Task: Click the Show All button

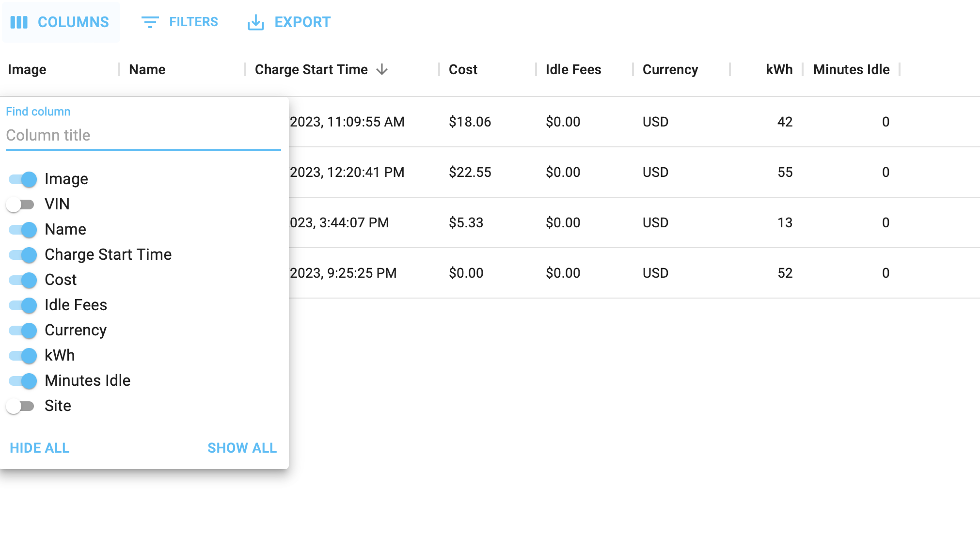Action: point(242,448)
